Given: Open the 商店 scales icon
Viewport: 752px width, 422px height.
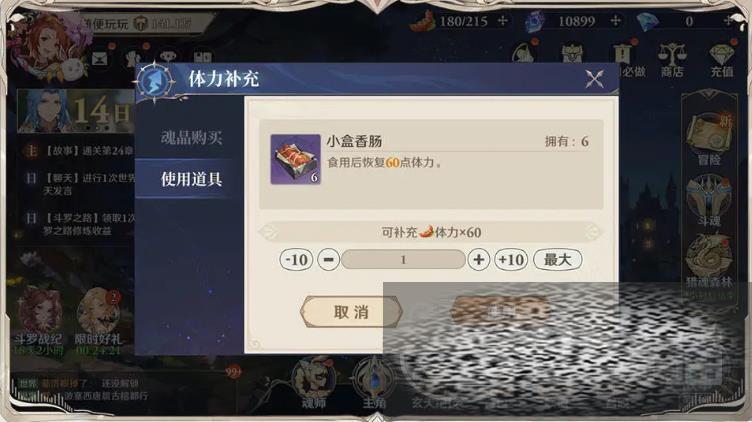Looking at the screenshot, I should pos(672,59).
